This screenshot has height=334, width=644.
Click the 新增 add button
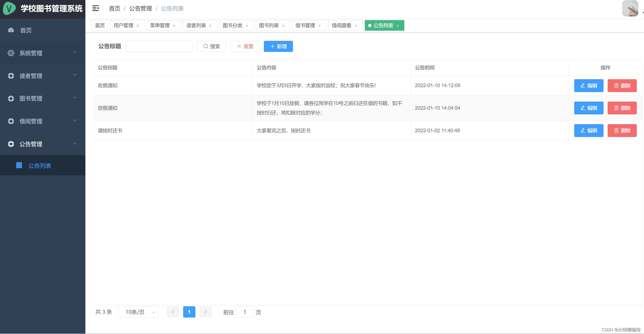pyautogui.click(x=278, y=46)
